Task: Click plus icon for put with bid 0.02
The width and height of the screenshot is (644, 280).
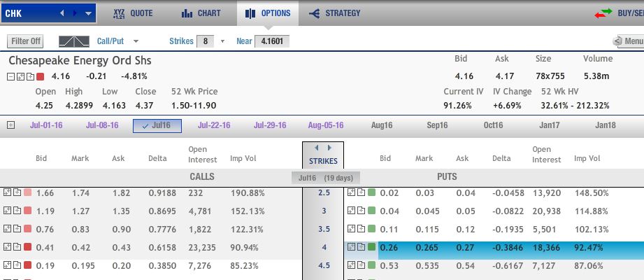Action: (x=361, y=192)
